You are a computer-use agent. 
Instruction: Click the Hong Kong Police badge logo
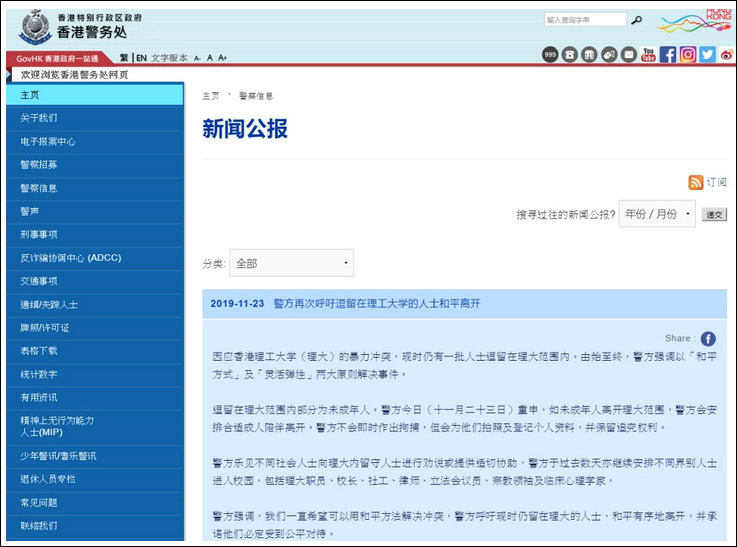tap(34, 27)
